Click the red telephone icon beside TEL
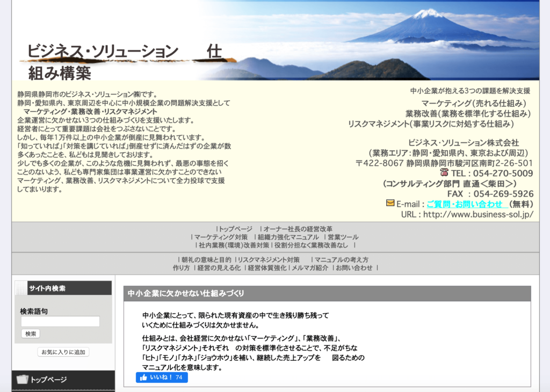 [444, 172]
